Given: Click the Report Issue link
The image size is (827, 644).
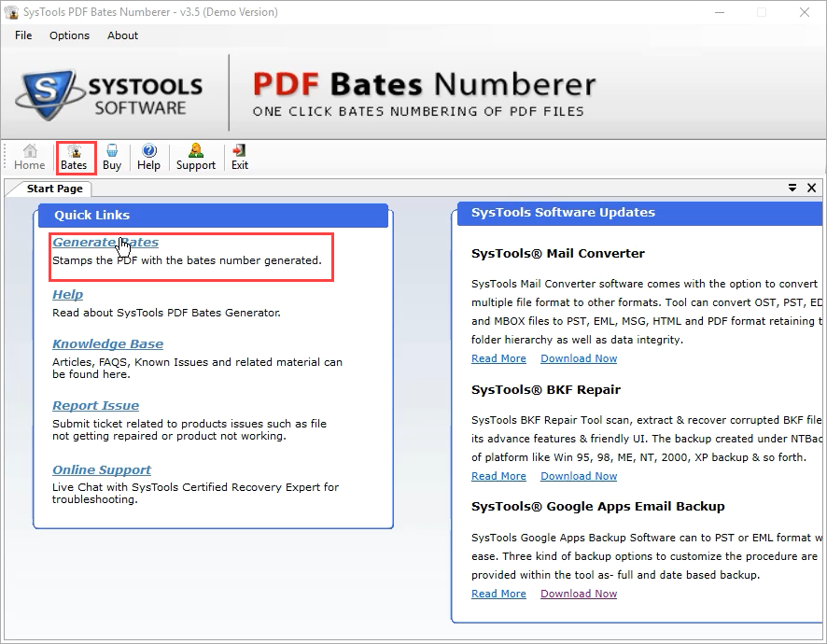Looking at the screenshot, I should (95, 406).
